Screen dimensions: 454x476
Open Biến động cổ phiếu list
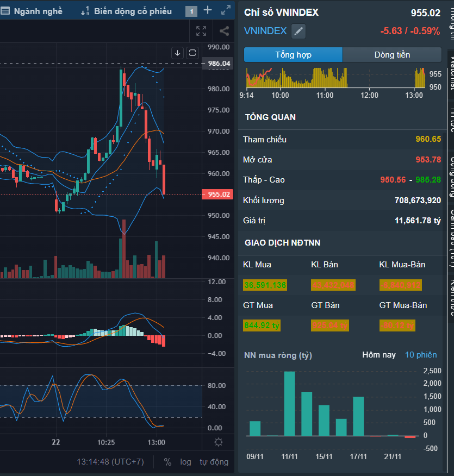pos(126,11)
